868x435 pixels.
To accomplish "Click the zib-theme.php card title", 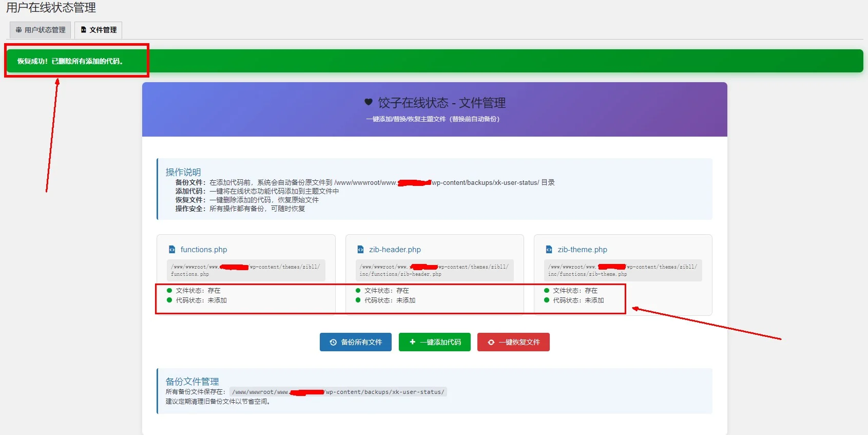I will tap(582, 250).
